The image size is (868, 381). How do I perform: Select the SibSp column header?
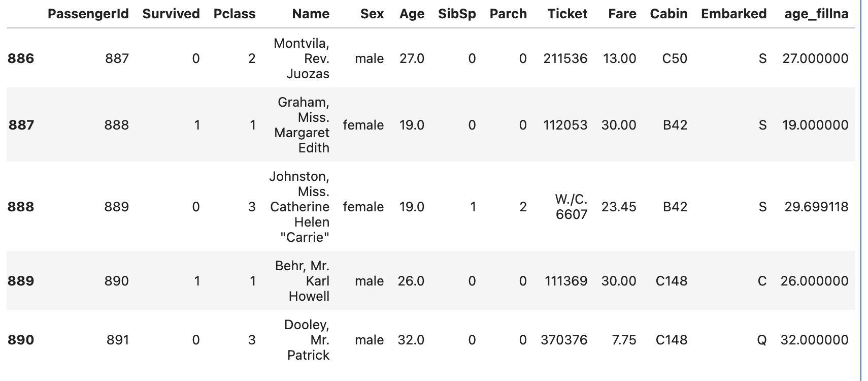[x=456, y=14]
